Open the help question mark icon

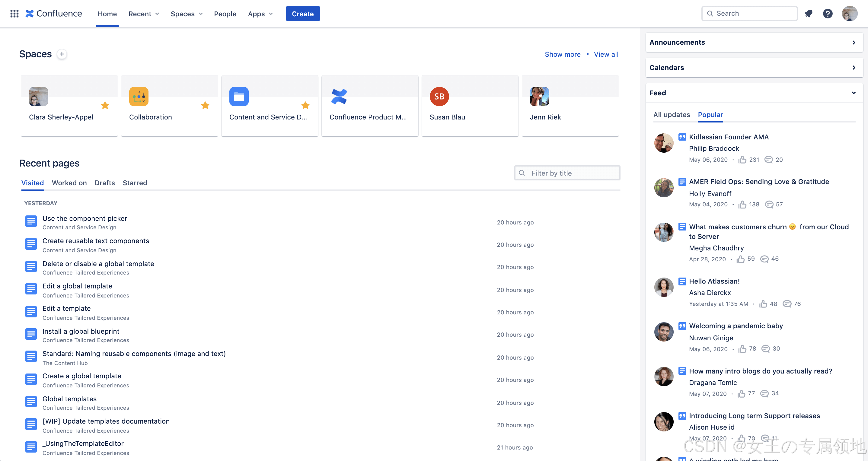[828, 14]
